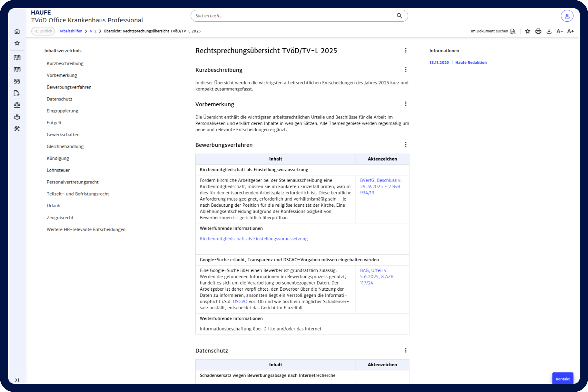Open the tools icon in sidebar
The image size is (588, 392).
(17, 129)
